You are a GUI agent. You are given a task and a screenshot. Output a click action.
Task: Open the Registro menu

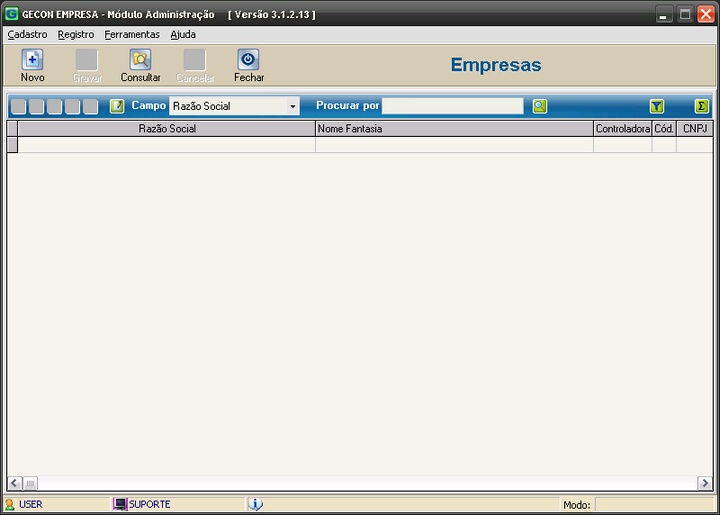(76, 34)
